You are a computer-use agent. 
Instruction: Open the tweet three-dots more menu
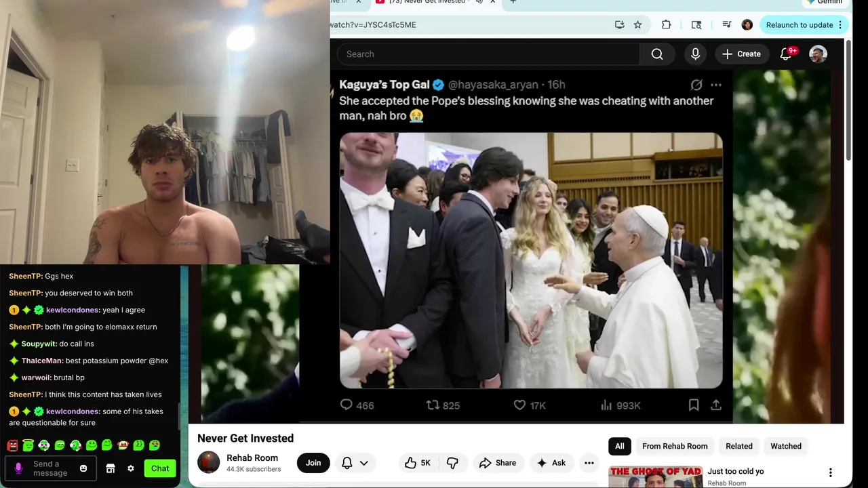click(716, 85)
